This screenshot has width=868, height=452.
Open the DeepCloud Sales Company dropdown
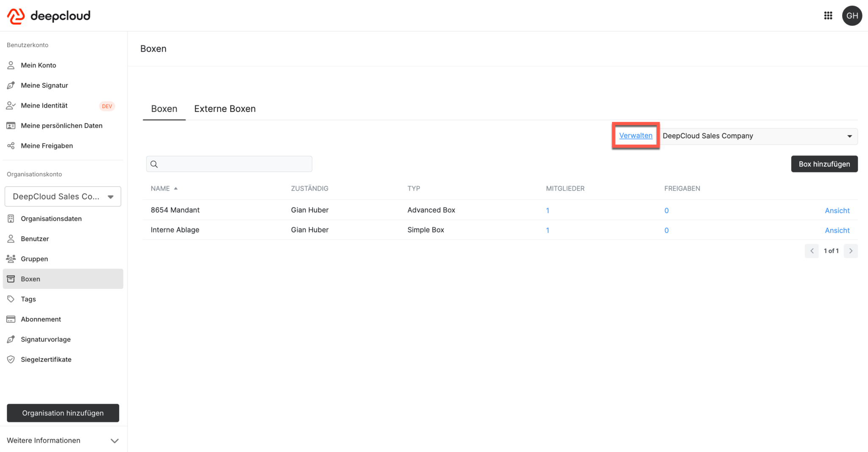click(849, 136)
